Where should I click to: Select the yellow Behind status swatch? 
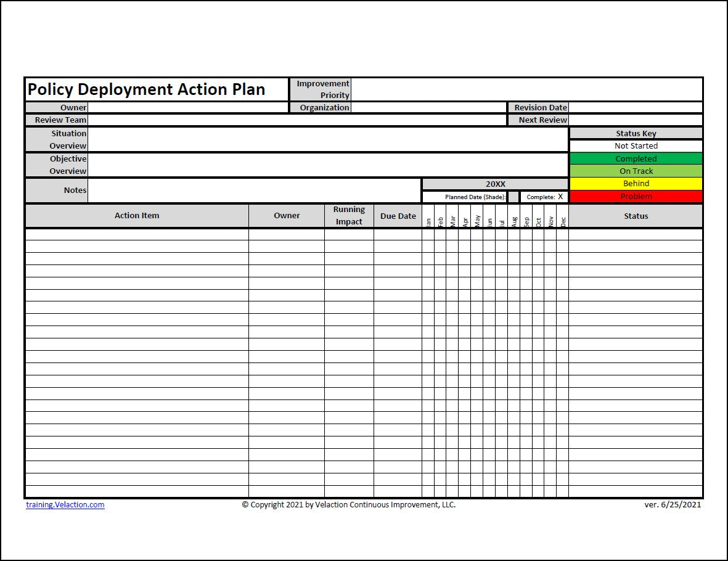click(636, 183)
